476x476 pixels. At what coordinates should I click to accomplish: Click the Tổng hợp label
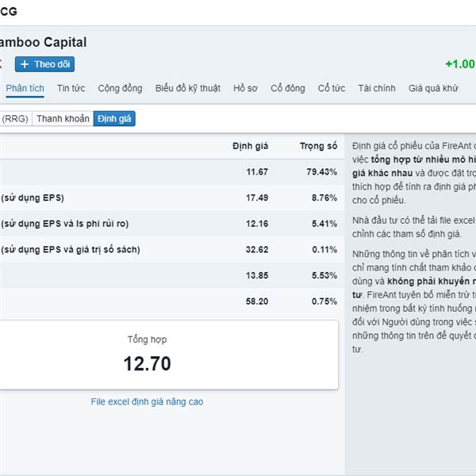click(x=147, y=340)
